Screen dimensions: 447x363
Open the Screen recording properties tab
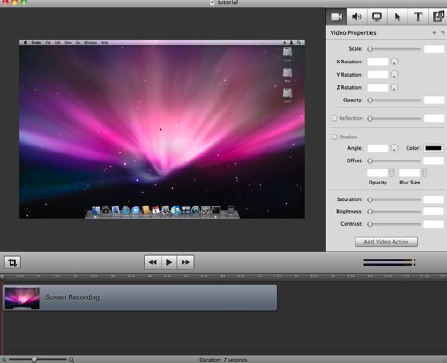tap(377, 16)
